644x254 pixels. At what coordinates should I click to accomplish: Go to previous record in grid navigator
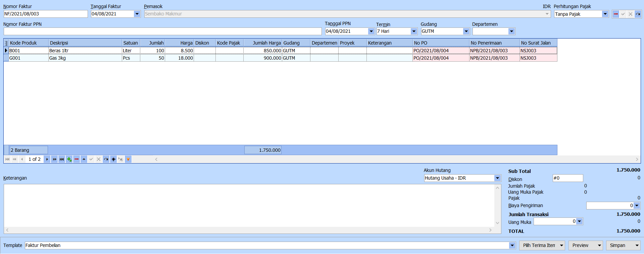[22, 159]
